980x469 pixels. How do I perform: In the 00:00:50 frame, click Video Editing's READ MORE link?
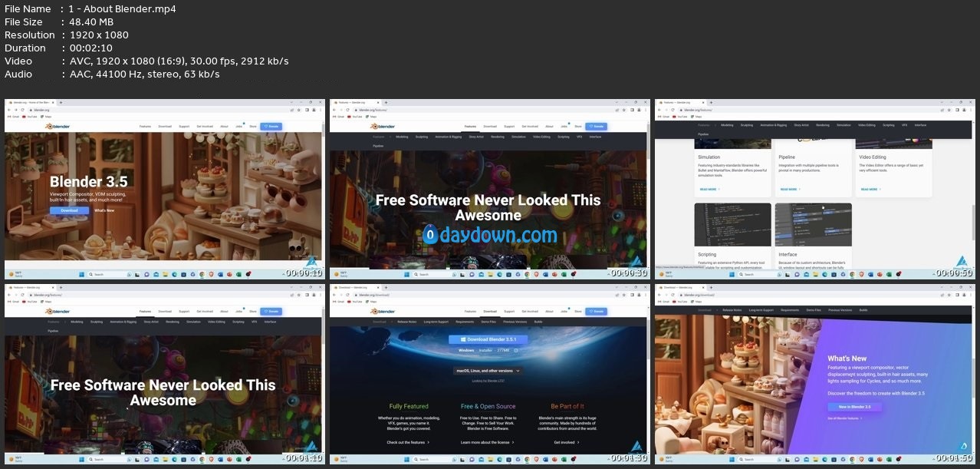pyautogui.click(x=870, y=189)
